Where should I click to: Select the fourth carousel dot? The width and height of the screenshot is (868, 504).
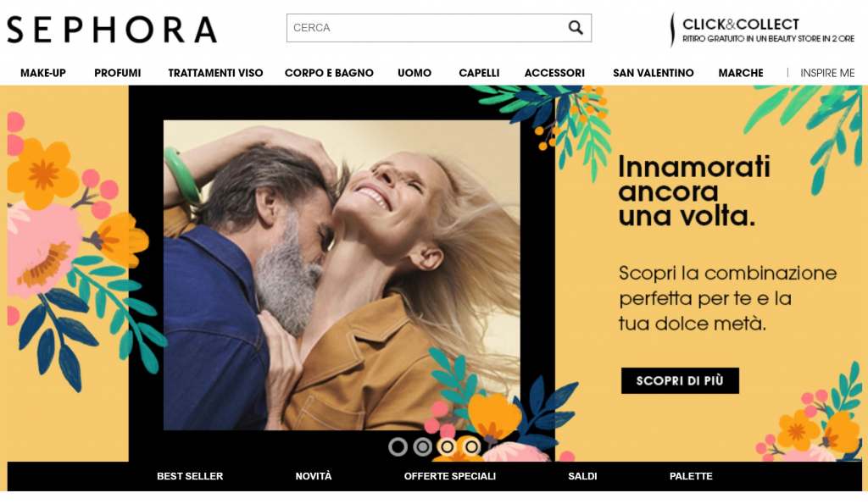[471, 446]
